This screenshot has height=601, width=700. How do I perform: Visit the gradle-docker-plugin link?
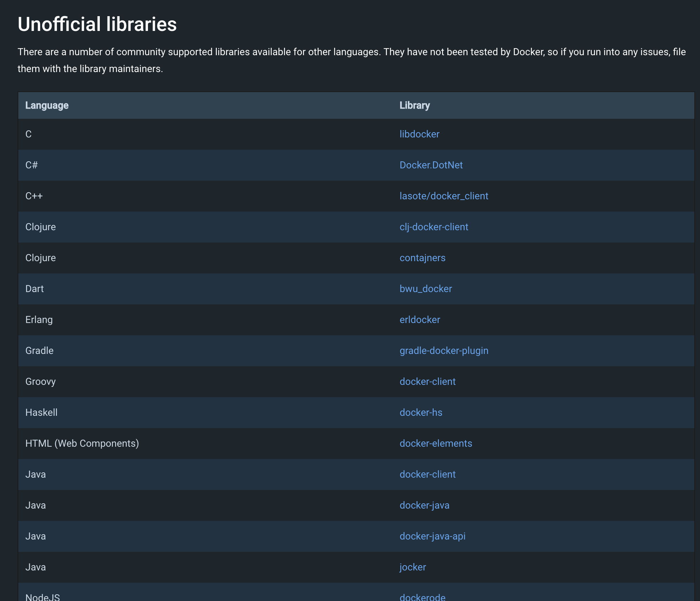pos(443,351)
